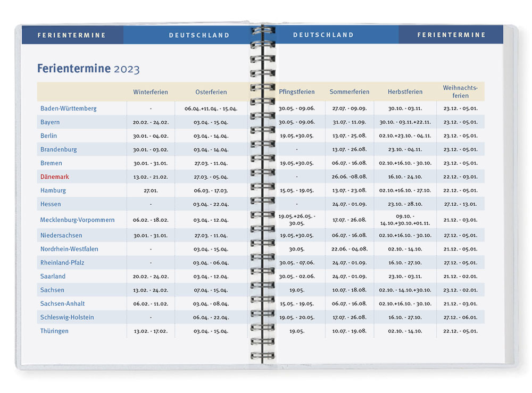Click Niedersachsen Weihnachtsferien '27.12. - 05.01.'

point(460,236)
